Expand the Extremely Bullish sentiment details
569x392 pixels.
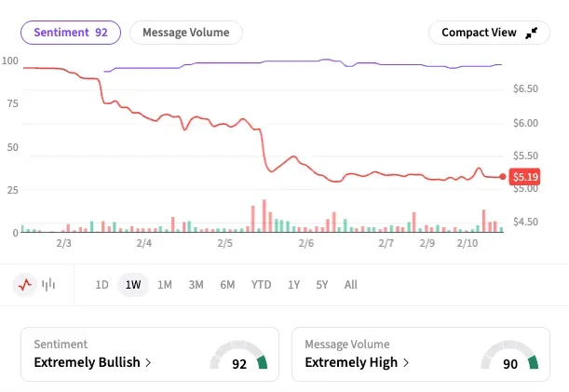point(92,362)
